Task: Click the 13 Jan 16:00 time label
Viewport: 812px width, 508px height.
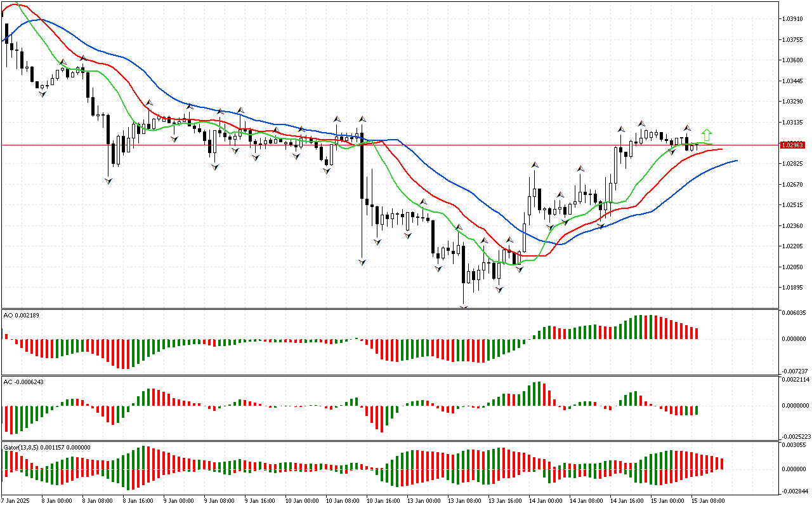Action: pos(505,500)
